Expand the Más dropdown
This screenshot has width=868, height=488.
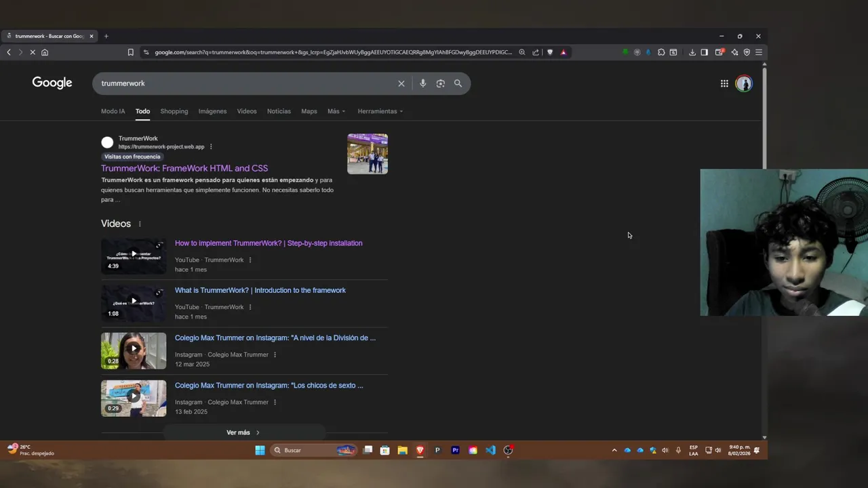point(336,111)
